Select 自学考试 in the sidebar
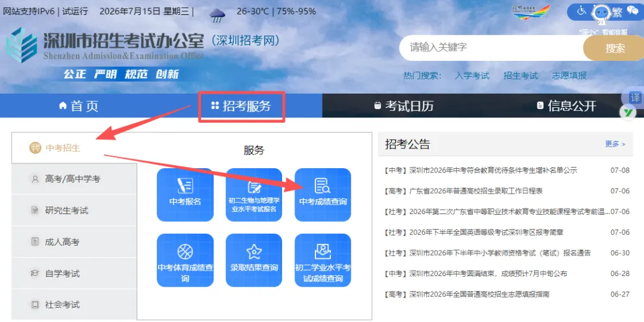 pyautogui.click(x=74, y=274)
